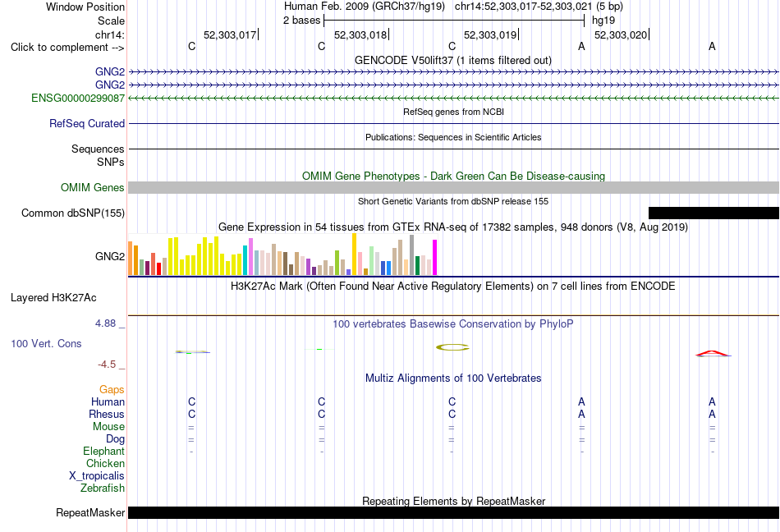Screen dimensions: 780x532
Task: Select the Human alignment row label
Action: [x=108, y=401]
